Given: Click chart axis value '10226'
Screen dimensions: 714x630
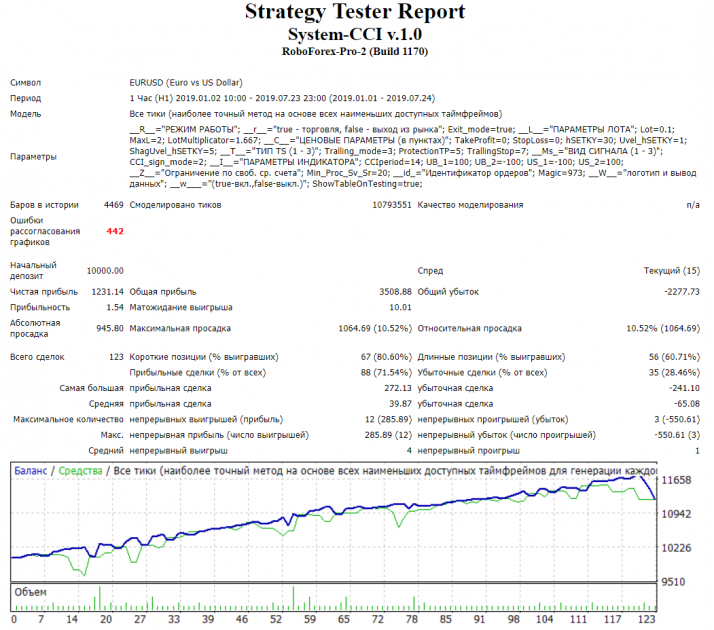Looking at the screenshot, I should pos(676,548).
